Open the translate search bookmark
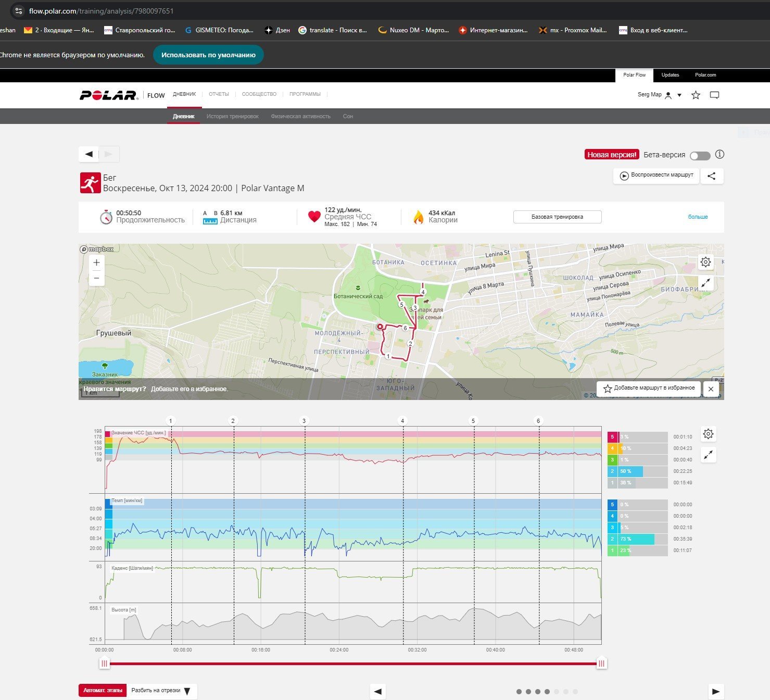This screenshot has height=700, width=770. point(333,30)
